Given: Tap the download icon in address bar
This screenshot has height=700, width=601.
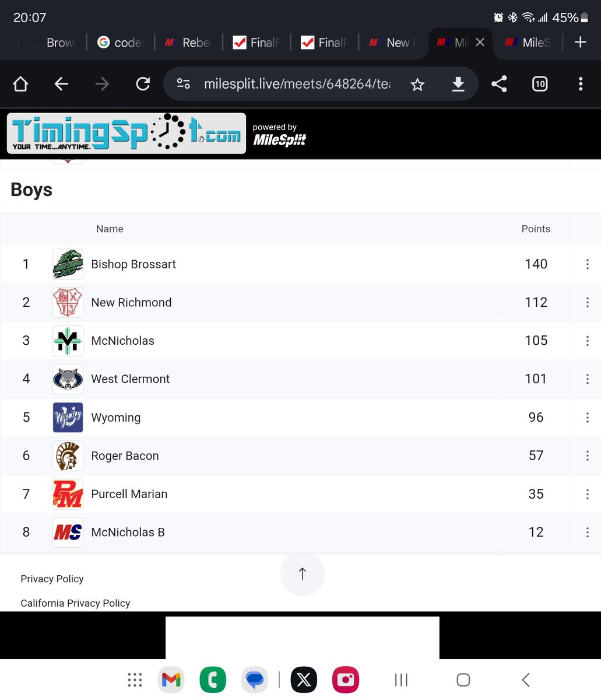Looking at the screenshot, I should [458, 85].
